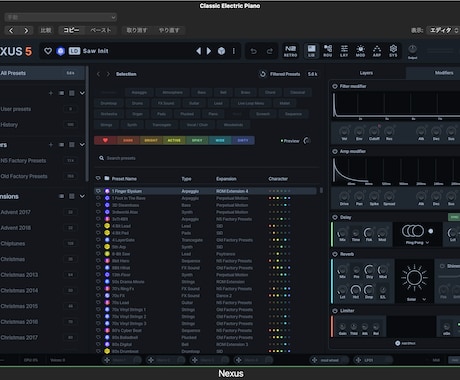Open the Solar reverb type dropdown
Image resolution: width=460 pixels, height=380 pixels.
click(x=416, y=299)
